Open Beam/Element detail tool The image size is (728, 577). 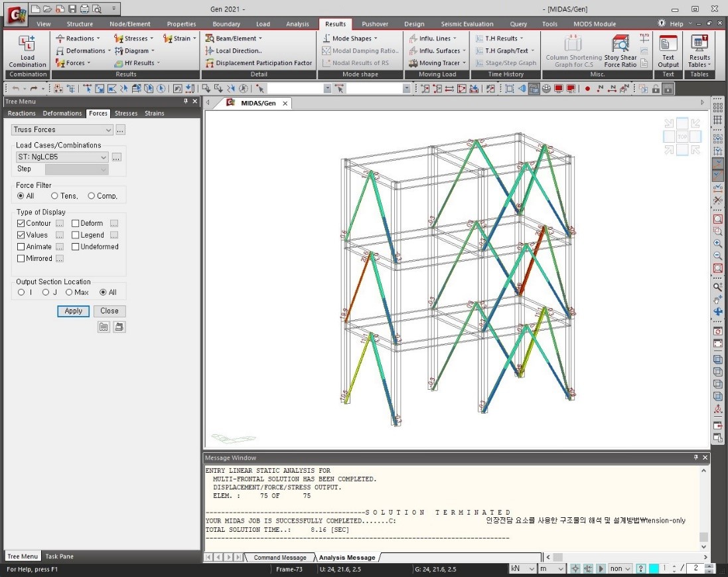tap(210, 39)
